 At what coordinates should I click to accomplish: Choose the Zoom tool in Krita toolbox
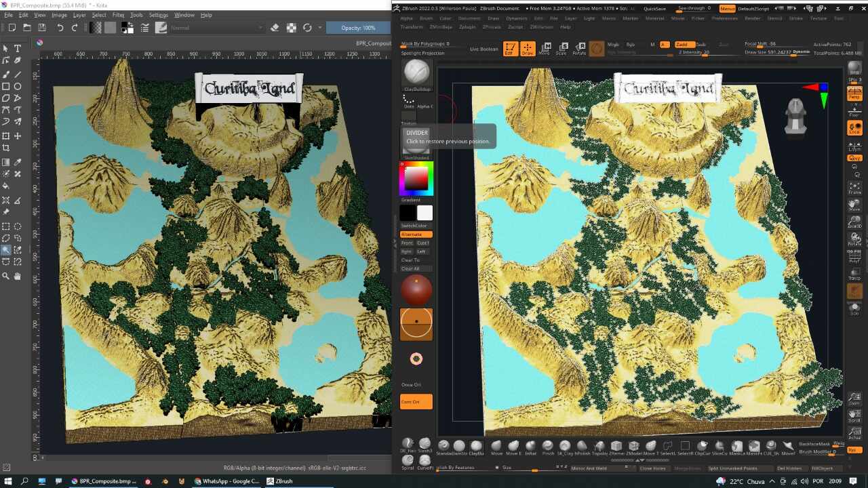click(x=6, y=277)
